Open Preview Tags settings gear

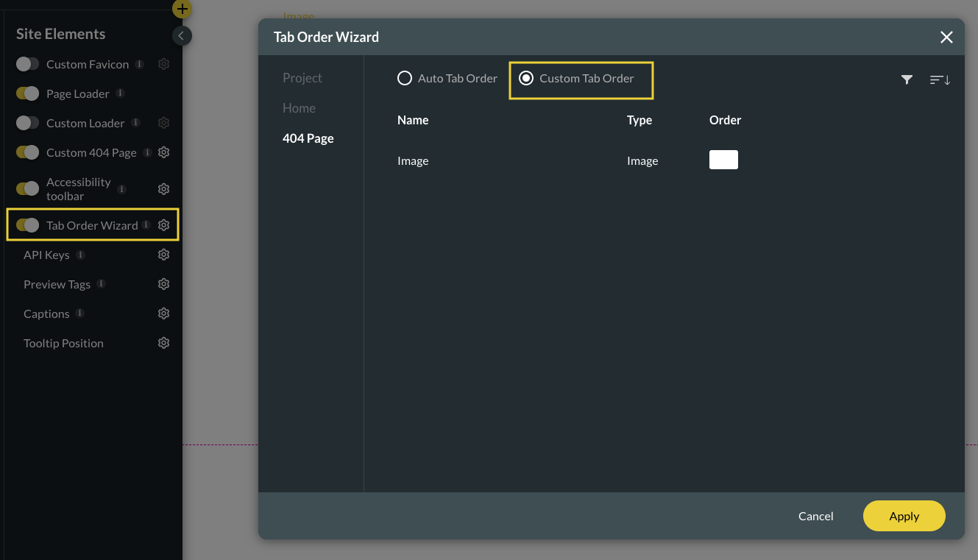(x=164, y=284)
